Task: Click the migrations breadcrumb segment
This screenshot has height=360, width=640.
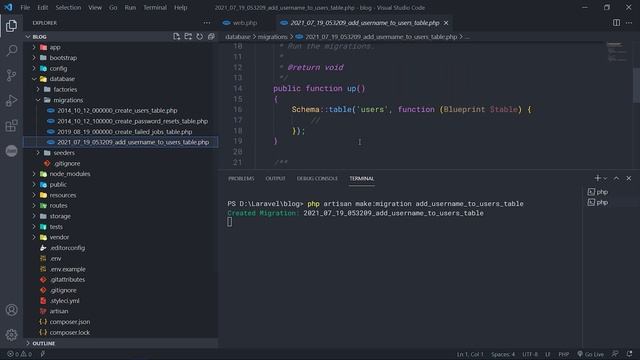Action: click(273, 37)
